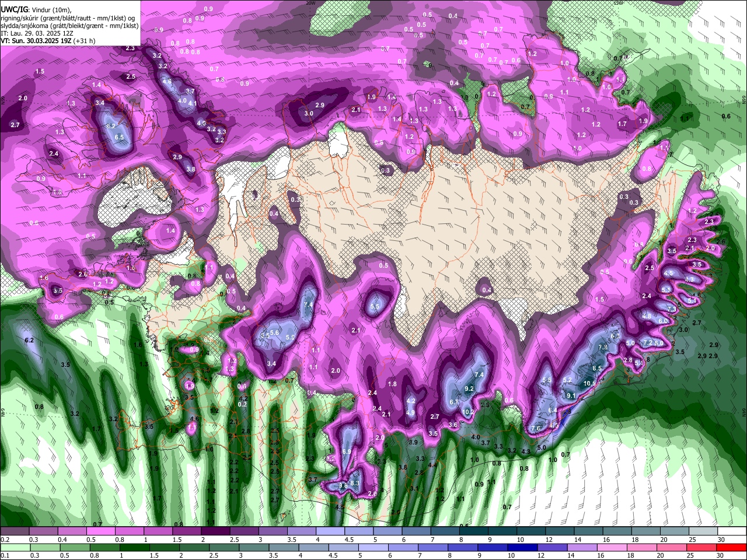This screenshot has width=747, height=560.
Task: Pick the darkest green rain-scale swatch between 1 and 1.5
Action: click(134, 547)
